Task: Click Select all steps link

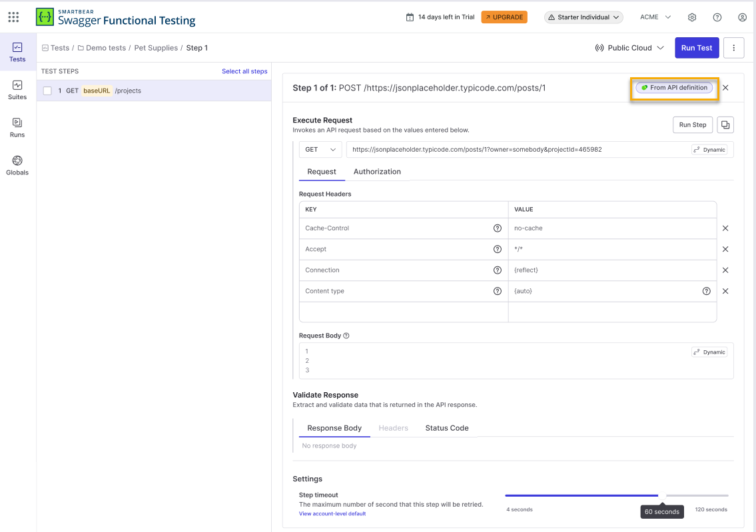Action: click(244, 71)
